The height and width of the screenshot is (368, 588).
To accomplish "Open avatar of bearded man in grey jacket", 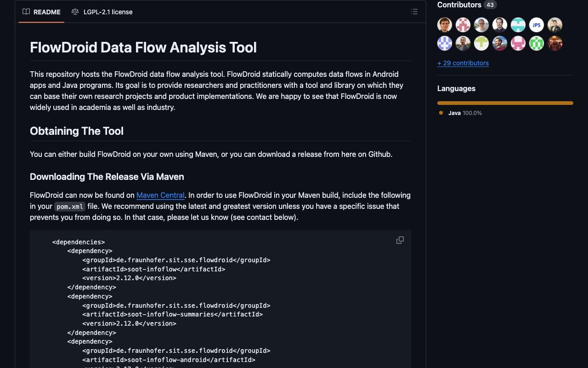I will click(463, 43).
